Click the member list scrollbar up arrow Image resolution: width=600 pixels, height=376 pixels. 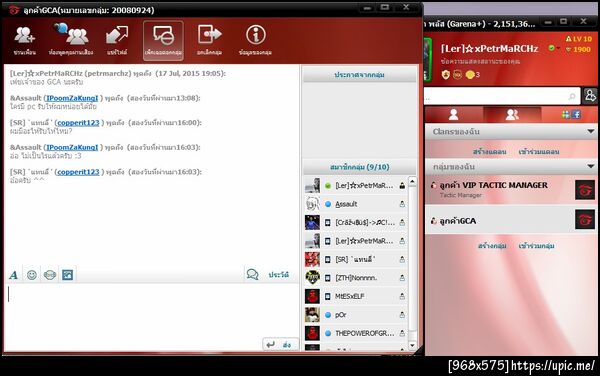click(412, 181)
